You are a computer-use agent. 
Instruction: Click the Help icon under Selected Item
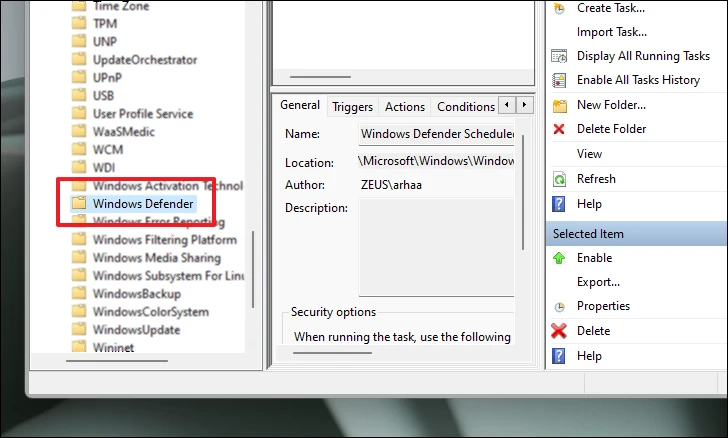(559, 356)
